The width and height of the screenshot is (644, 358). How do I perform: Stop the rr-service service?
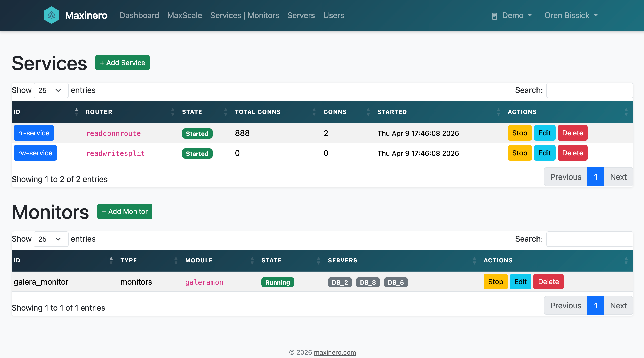519,133
